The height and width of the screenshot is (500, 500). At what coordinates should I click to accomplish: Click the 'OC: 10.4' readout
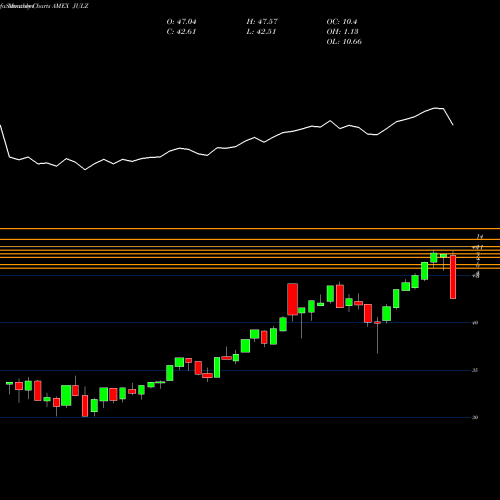point(342,22)
